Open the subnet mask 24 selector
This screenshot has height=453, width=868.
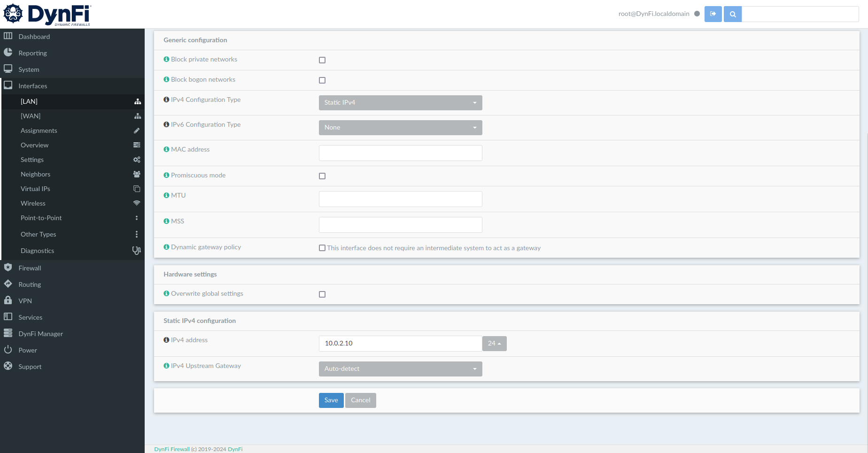click(x=494, y=344)
